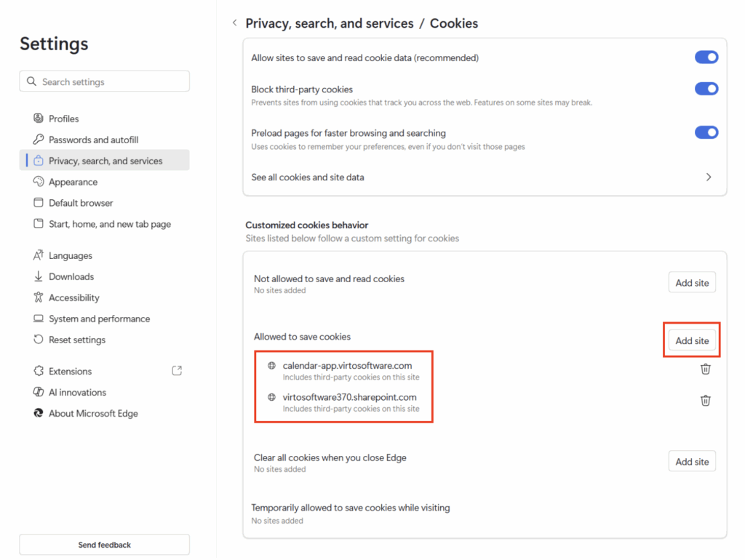Delete calendar-app.virtosoftware.com trash icon
This screenshot has height=560, width=745.
click(705, 369)
